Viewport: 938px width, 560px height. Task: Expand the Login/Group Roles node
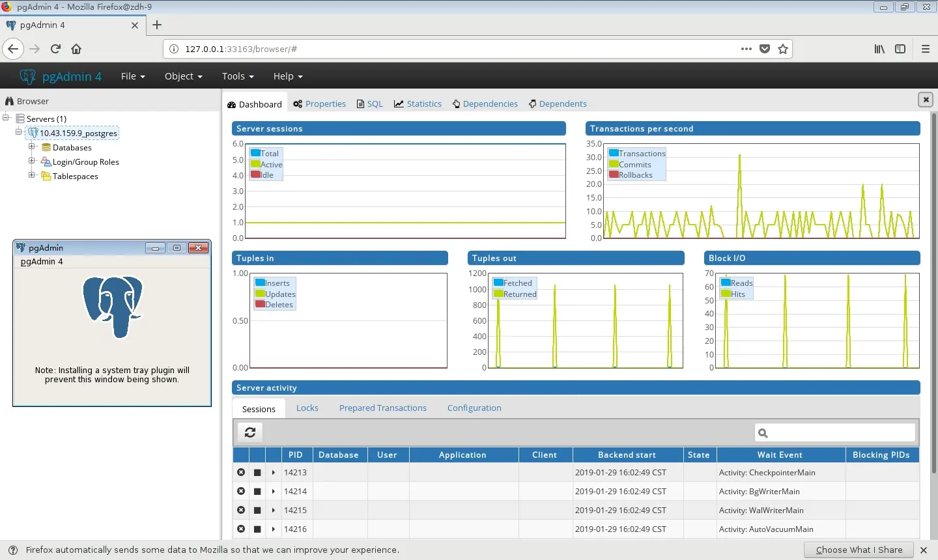pyautogui.click(x=31, y=161)
